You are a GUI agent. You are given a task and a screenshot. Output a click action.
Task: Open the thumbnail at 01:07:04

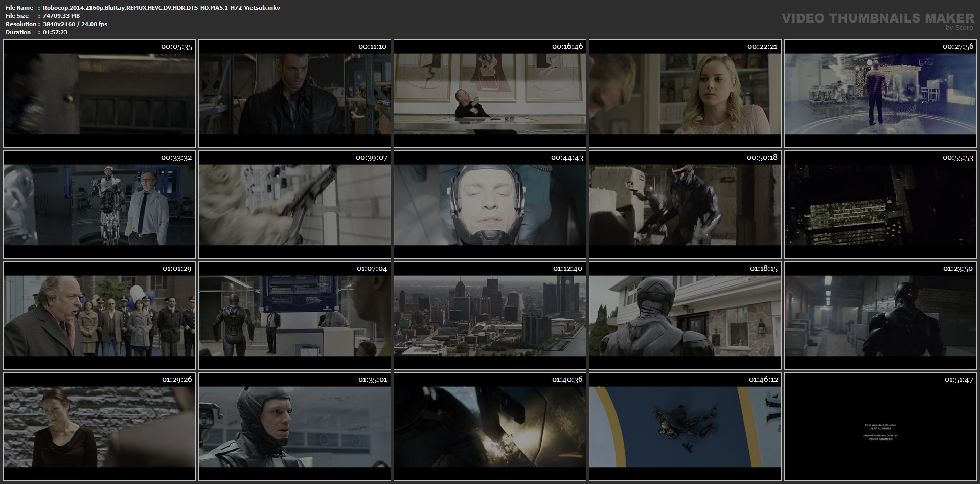tap(294, 316)
